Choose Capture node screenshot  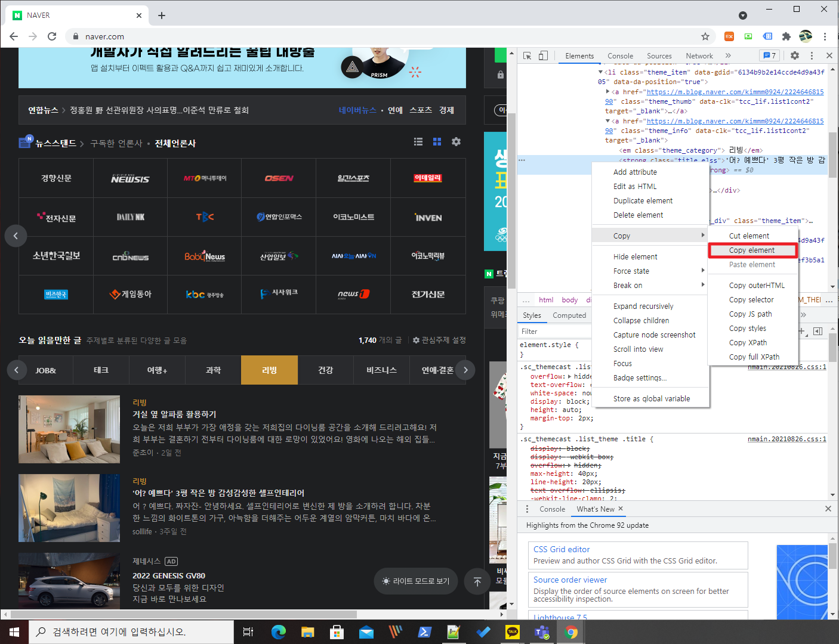(650, 335)
